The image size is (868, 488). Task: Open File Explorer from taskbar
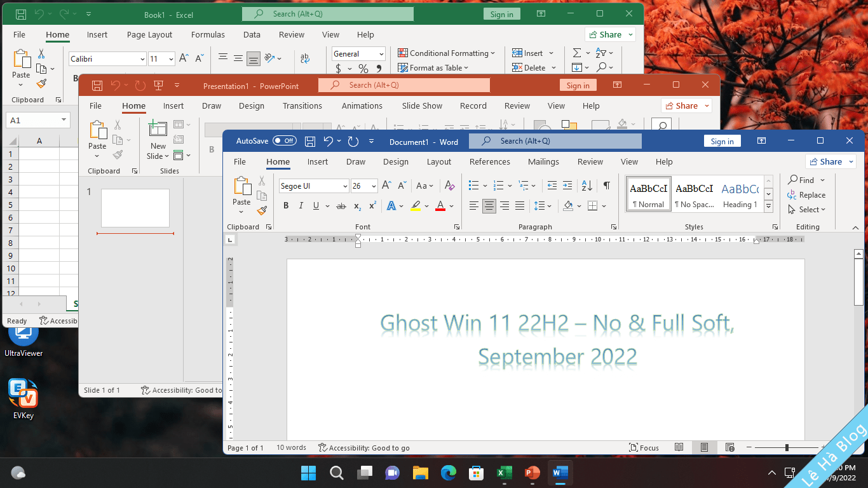pyautogui.click(x=420, y=473)
